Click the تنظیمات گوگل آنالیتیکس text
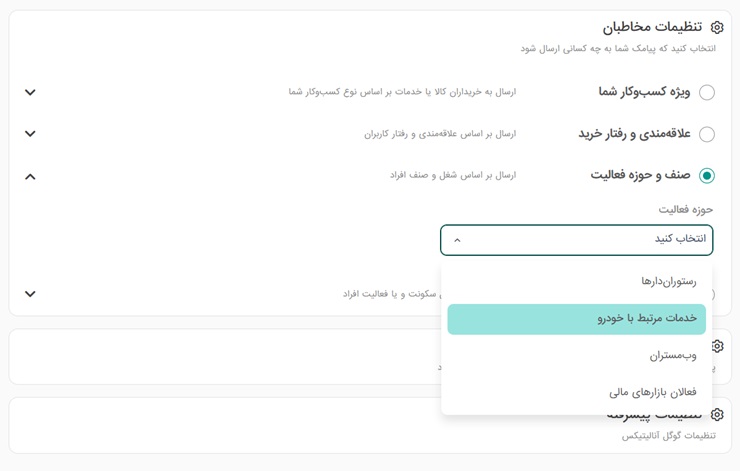The width and height of the screenshot is (740, 471). (x=668, y=435)
